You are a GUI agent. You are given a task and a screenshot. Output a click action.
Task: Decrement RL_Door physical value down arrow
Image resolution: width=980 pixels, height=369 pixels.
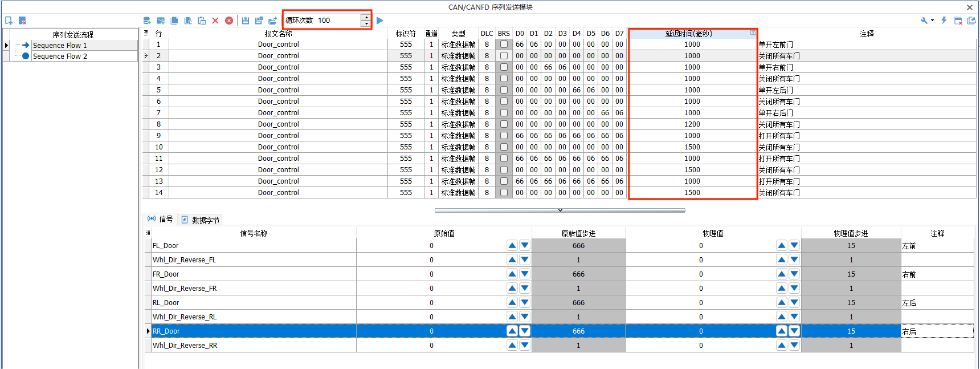[x=794, y=303]
